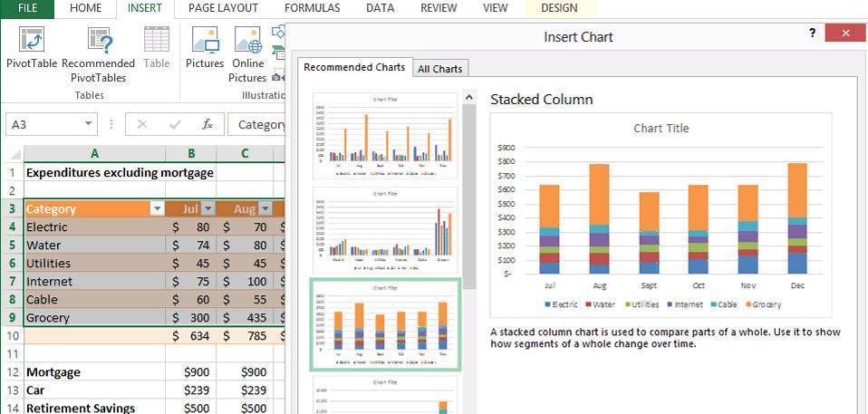The height and width of the screenshot is (414, 868).
Task: Open the Category column filter dropdown
Action: [157, 208]
